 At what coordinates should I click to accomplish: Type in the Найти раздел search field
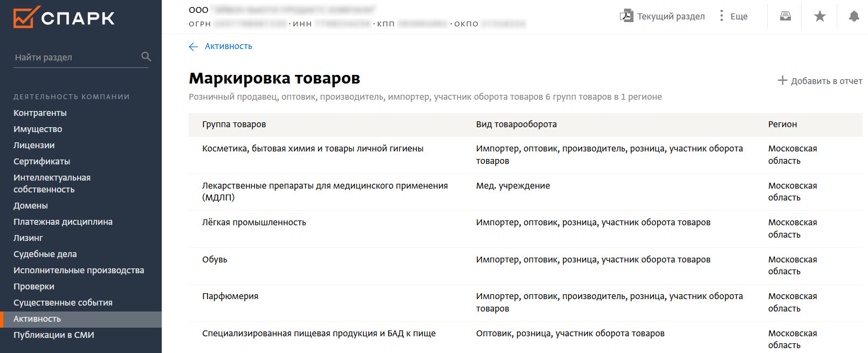pos(75,57)
